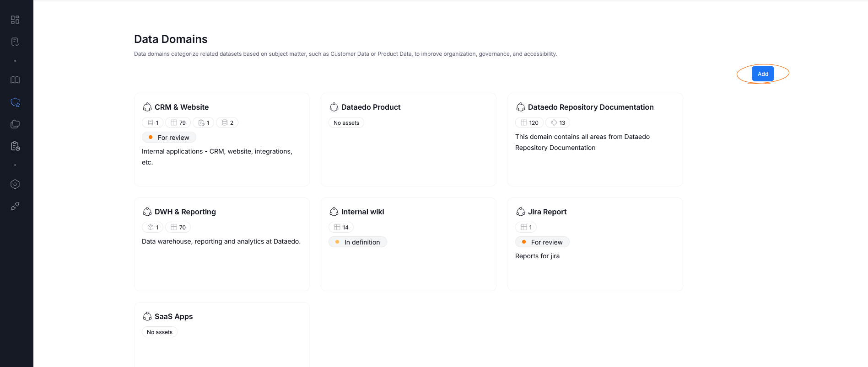Select the shield star sidebar icon
The image size is (868, 367).
[x=15, y=102]
